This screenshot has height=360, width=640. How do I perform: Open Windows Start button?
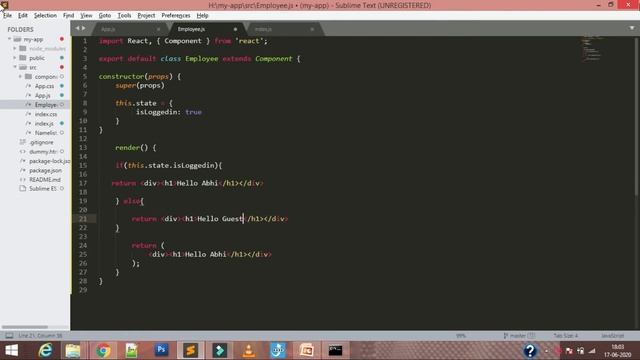(11, 351)
